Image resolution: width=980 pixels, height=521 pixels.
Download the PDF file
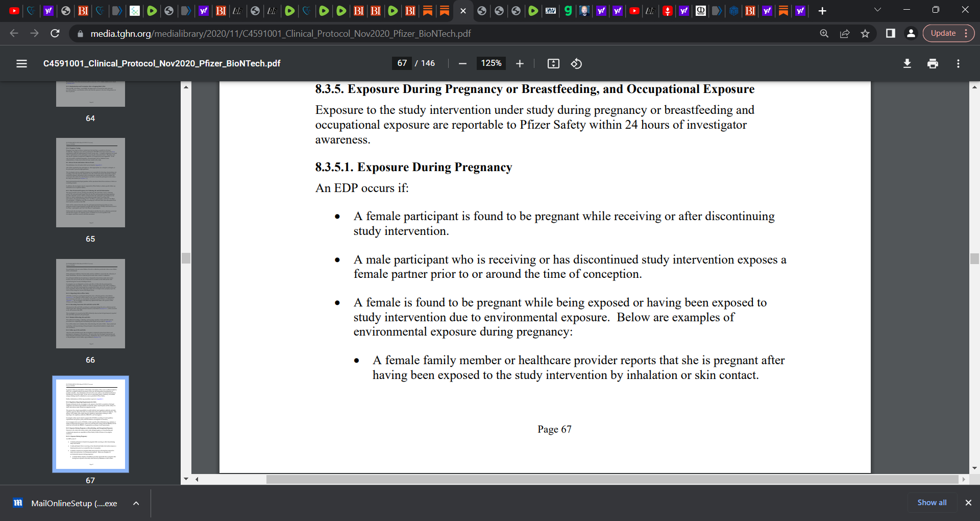tap(907, 63)
